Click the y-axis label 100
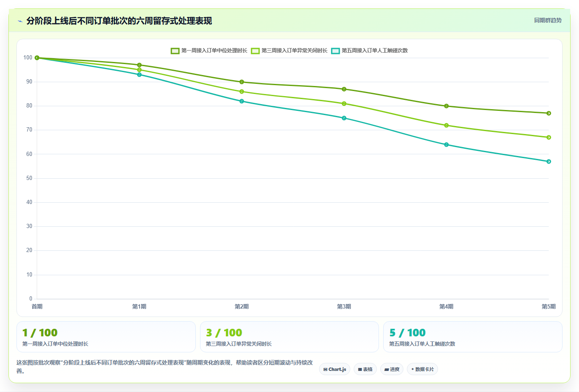579x392 pixels. click(x=28, y=58)
